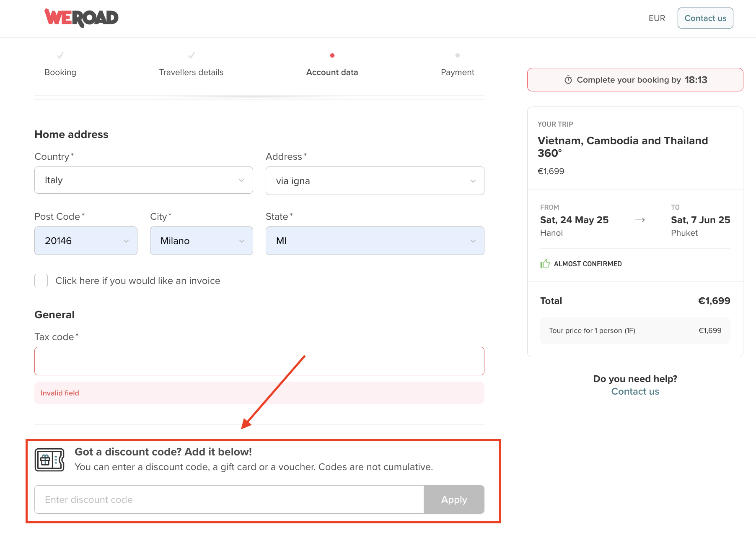Click the Booking step checkmark
This screenshot has height=546, width=756.
click(x=60, y=55)
